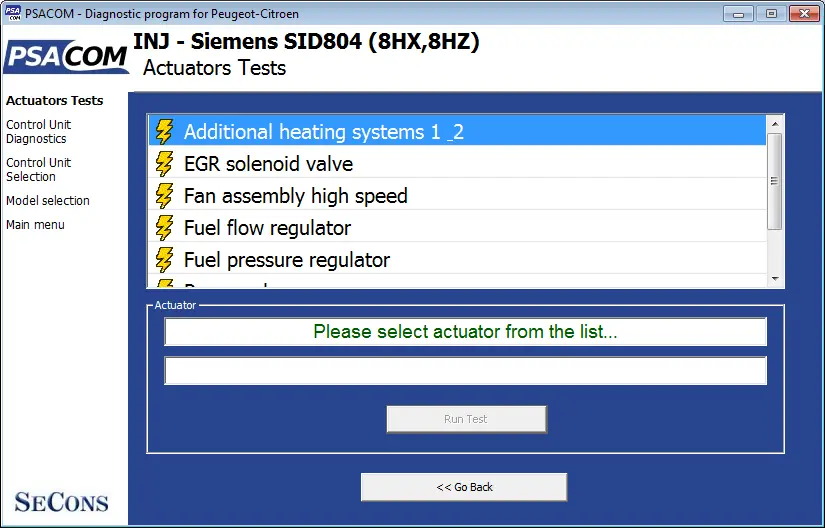Click lightning icon next to EGR solenoid valve

coord(164,164)
